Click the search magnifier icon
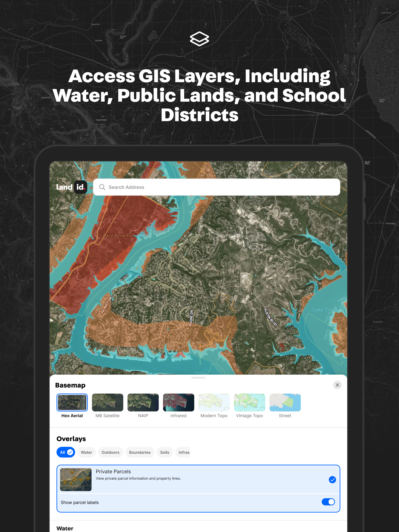The height and width of the screenshot is (532, 399). click(x=102, y=187)
